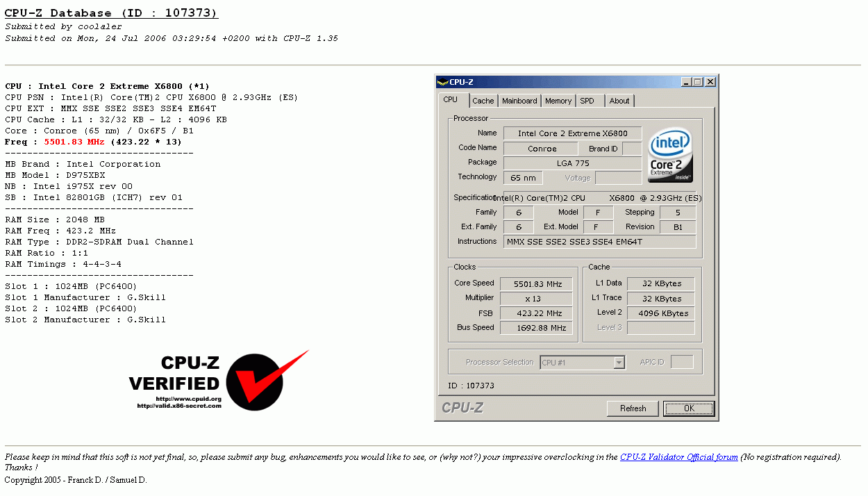Screen dimensions: 868x496
Task: Click the ID : 107373 label in CPU-Z
Action: [471, 385]
